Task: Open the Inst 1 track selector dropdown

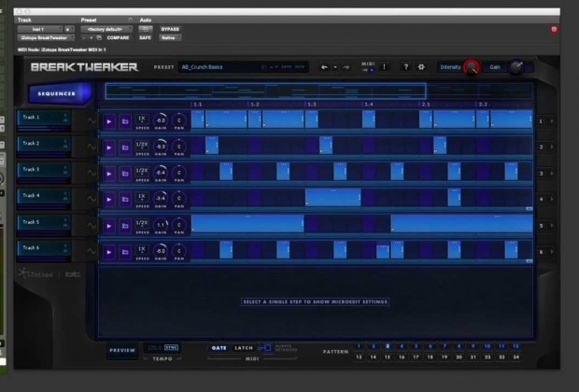Action: [40, 29]
